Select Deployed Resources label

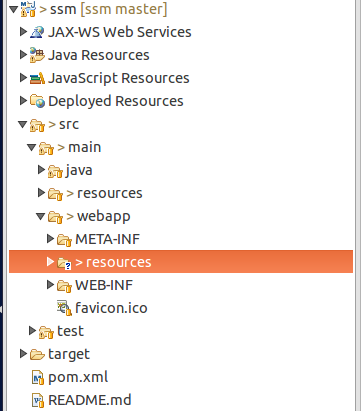pos(116,101)
